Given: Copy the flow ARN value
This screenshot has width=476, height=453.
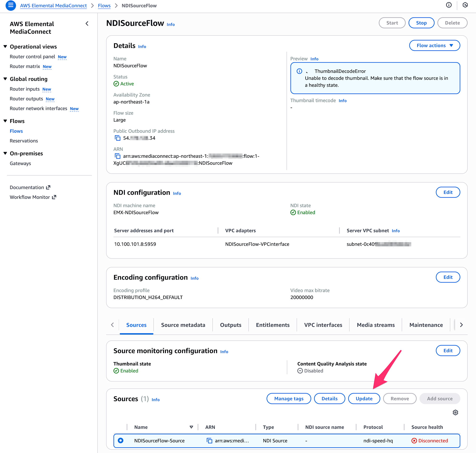Looking at the screenshot, I should tap(117, 156).
